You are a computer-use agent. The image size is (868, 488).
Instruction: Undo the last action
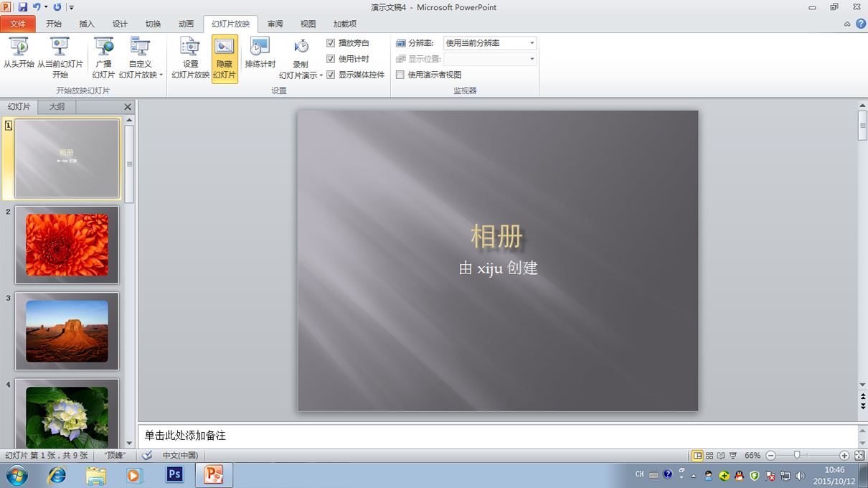(x=37, y=7)
